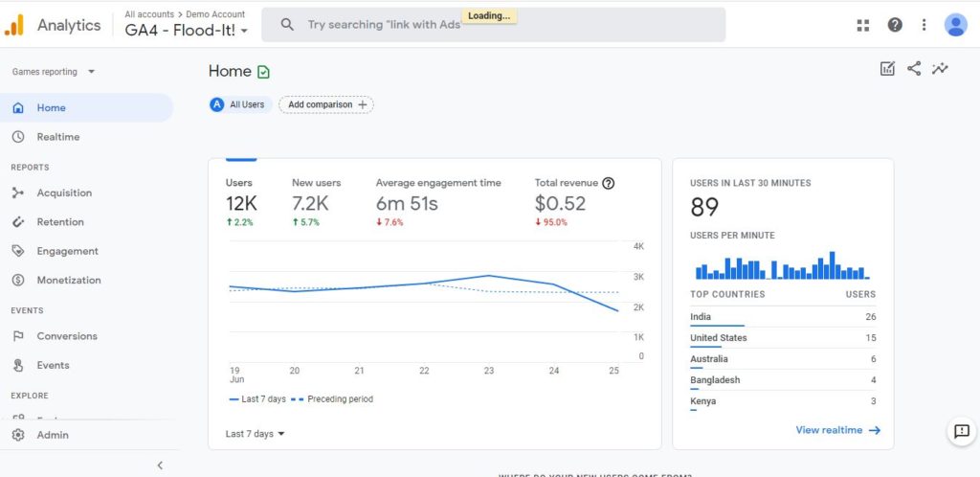Click the Realtime clock icon

tap(18, 137)
